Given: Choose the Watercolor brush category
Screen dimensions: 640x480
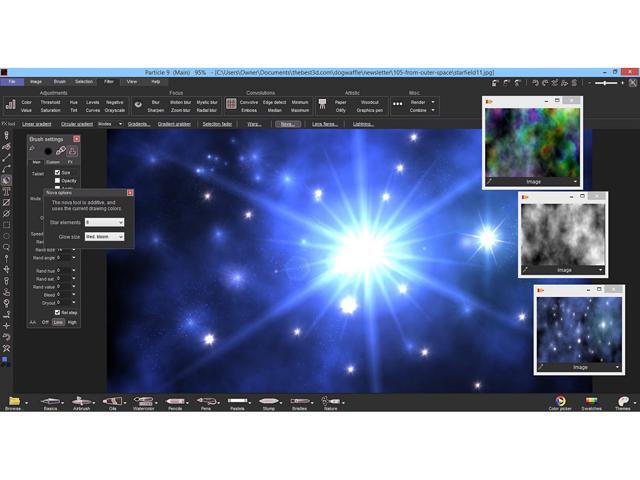Looking at the screenshot, I should point(145,401).
